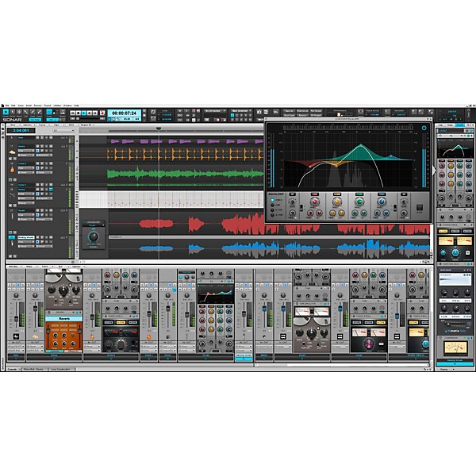
Task: Click the Gloss button in the EQ window
Action: (419, 207)
